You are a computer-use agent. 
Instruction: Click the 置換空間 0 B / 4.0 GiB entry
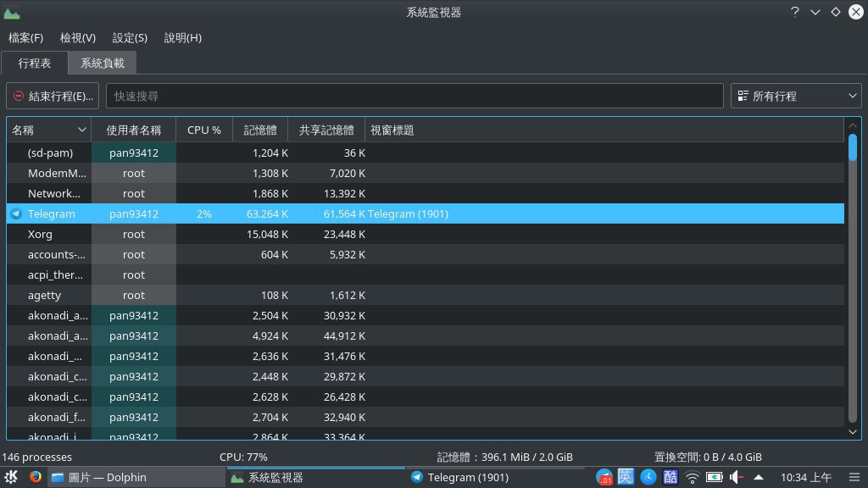[708, 457]
